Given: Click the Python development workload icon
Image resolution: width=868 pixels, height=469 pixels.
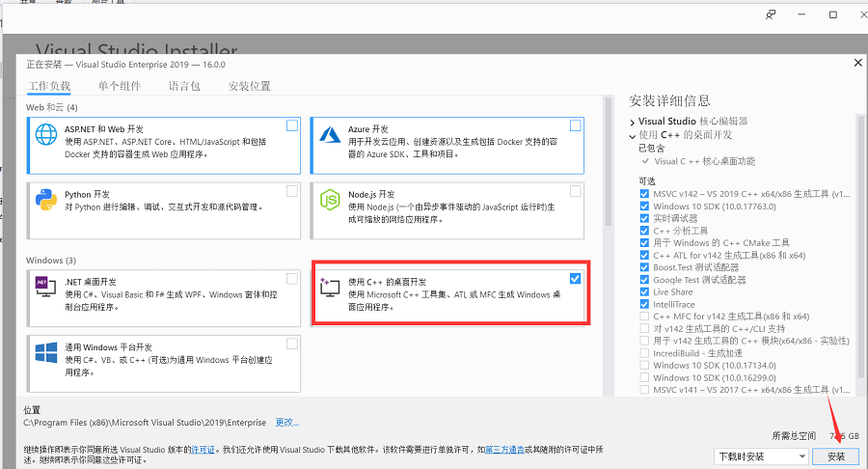Looking at the screenshot, I should [45, 199].
